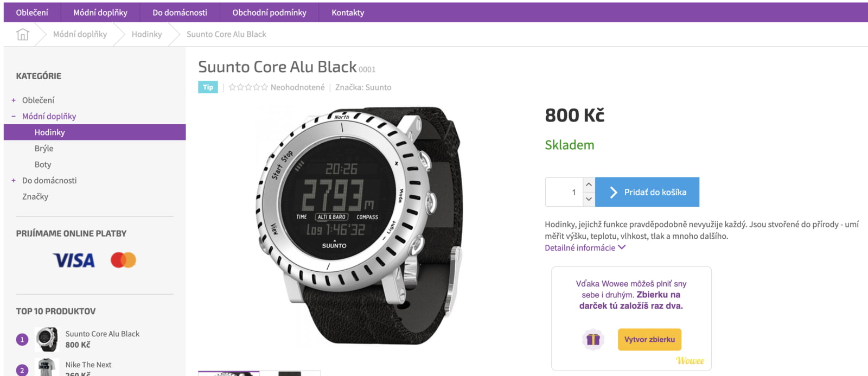Add product with Pridať do košíka button
868x376 pixels.
pos(647,192)
